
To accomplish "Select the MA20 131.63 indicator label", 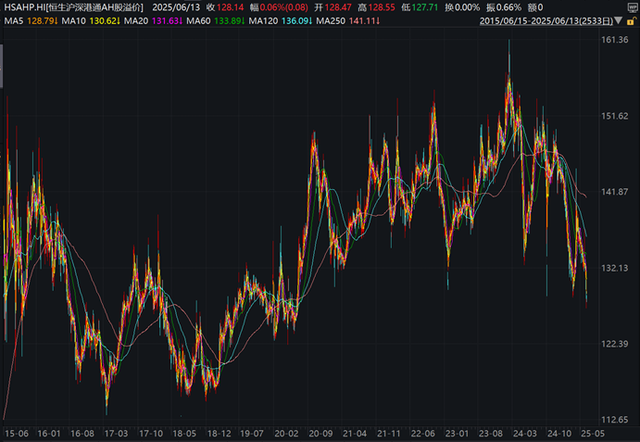I will tap(153, 21).
